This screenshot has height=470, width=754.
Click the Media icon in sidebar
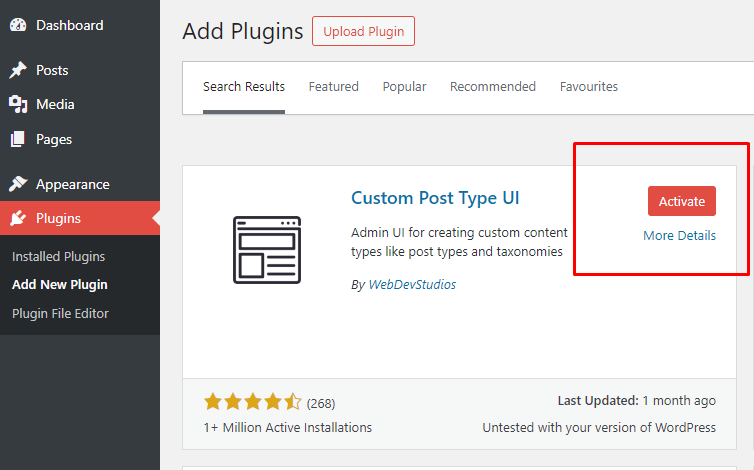pyautogui.click(x=18, y=104)
